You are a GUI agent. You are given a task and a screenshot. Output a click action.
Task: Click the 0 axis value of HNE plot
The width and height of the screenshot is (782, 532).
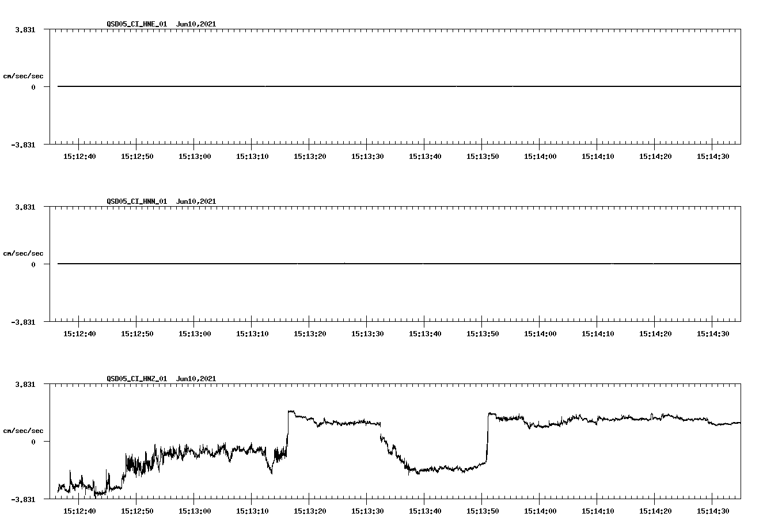[33, 88]
